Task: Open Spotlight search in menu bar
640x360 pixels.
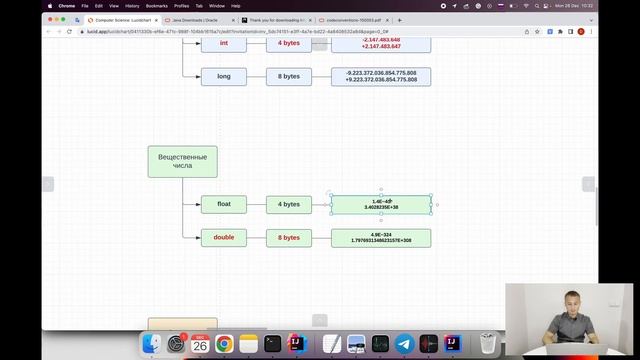Action: coord(537,6)
